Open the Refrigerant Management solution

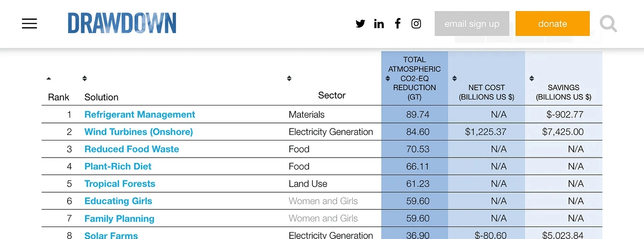click(x=140, y=115)
